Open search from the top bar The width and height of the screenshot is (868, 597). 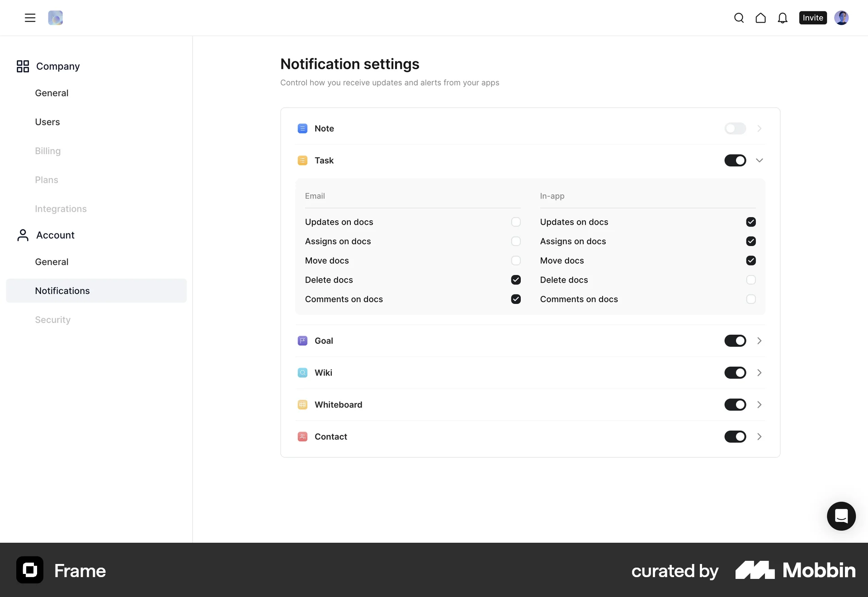click(x=739, y=18)
